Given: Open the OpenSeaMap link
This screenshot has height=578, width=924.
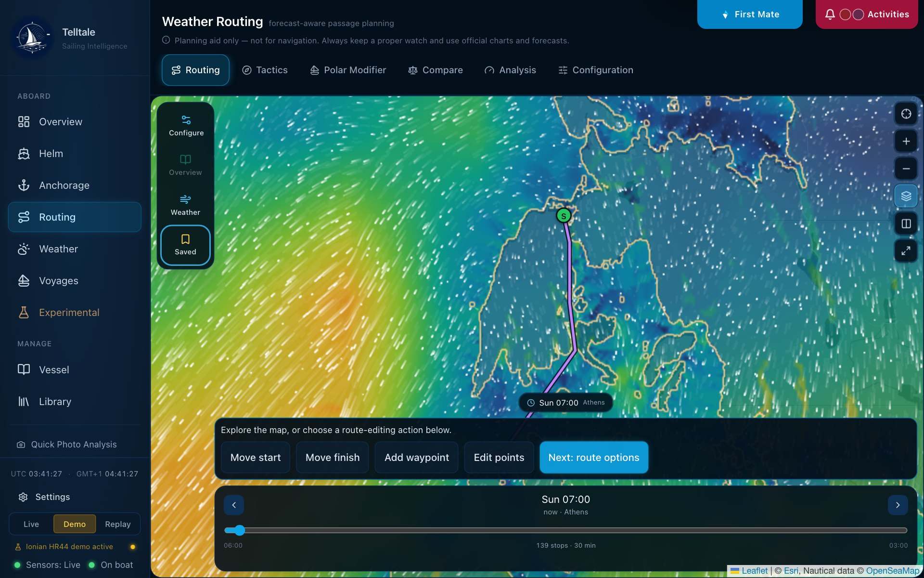Looking at the screenshot, I should click(x=893, y=571).
